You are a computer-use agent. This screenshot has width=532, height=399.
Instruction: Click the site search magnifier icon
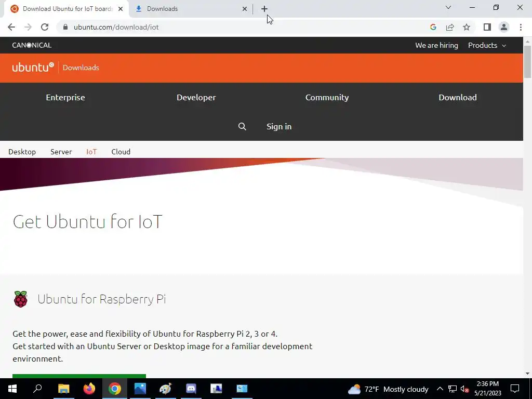pos(242,127)
